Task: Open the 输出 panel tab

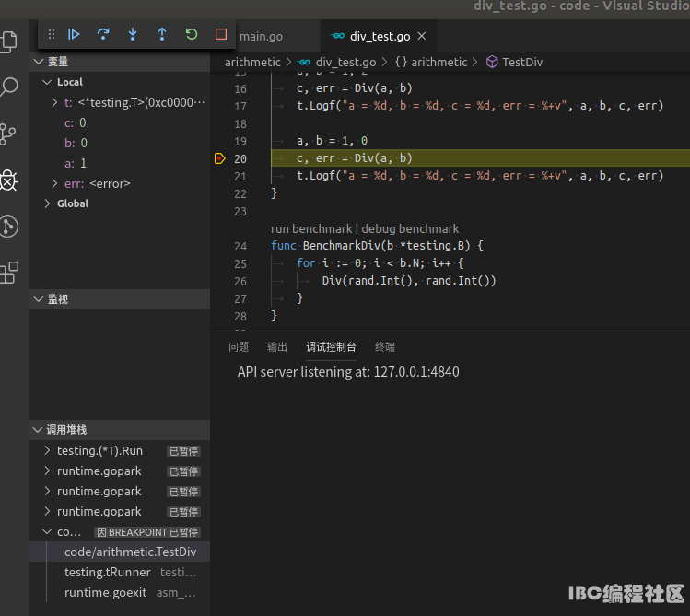Action: click(x=277, y=347)
